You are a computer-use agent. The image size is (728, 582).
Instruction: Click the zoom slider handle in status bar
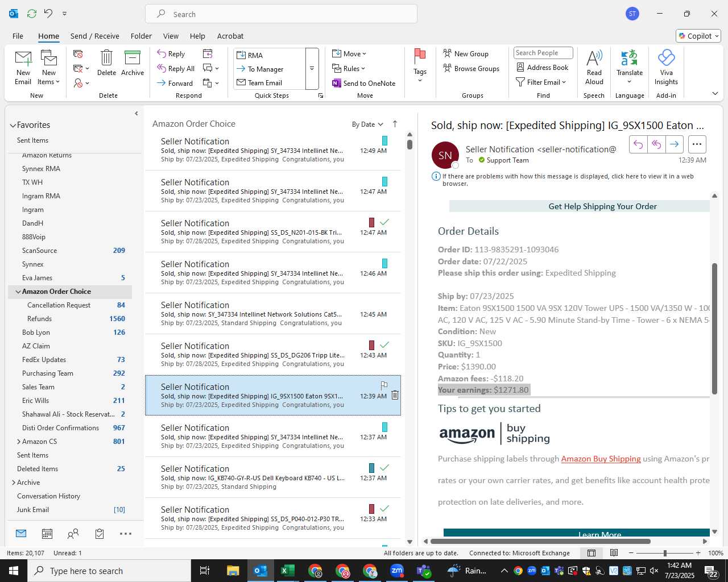[x=665, y=553]
